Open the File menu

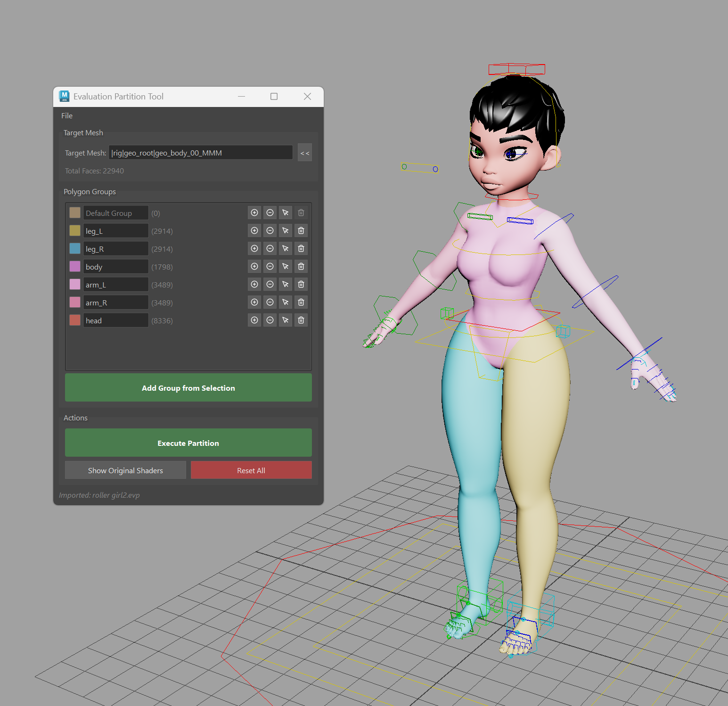click(x=66, y=115)
